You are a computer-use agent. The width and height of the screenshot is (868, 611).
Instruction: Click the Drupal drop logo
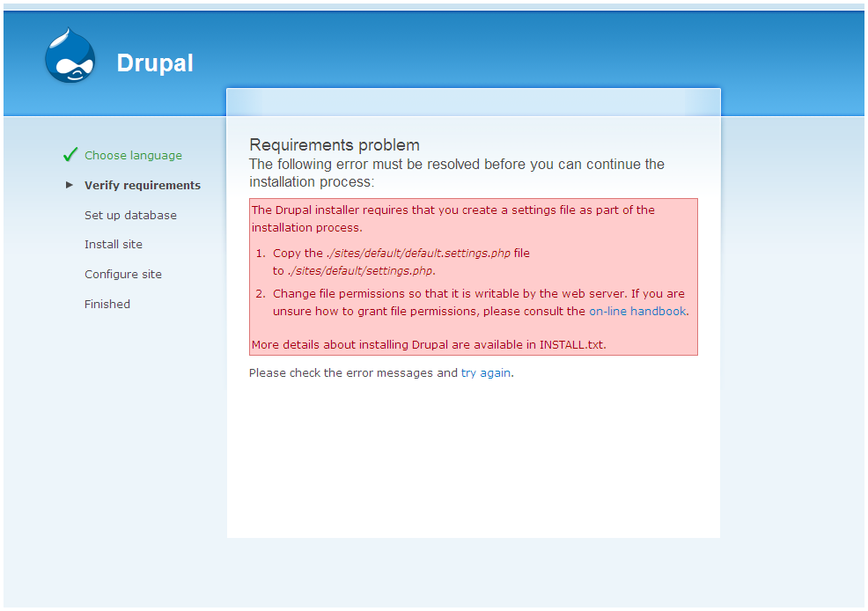(x=70, y=55)
